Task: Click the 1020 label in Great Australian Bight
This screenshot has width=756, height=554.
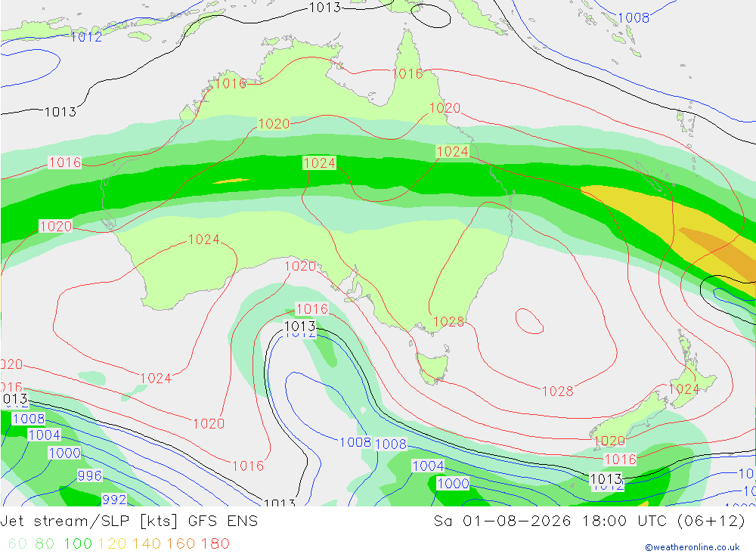Action: [300, 266]
